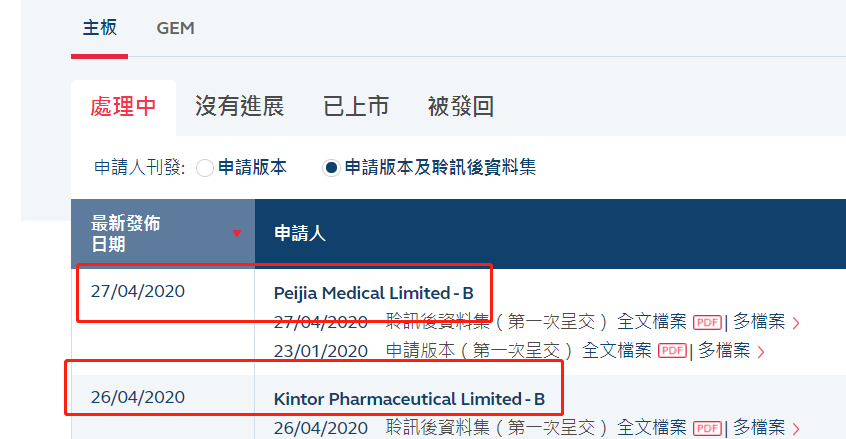This screenshot has width=846, height=439.
Task: Open PDF icon for Kintor 26/04/2020 filing
Action: tap(707, 428)
